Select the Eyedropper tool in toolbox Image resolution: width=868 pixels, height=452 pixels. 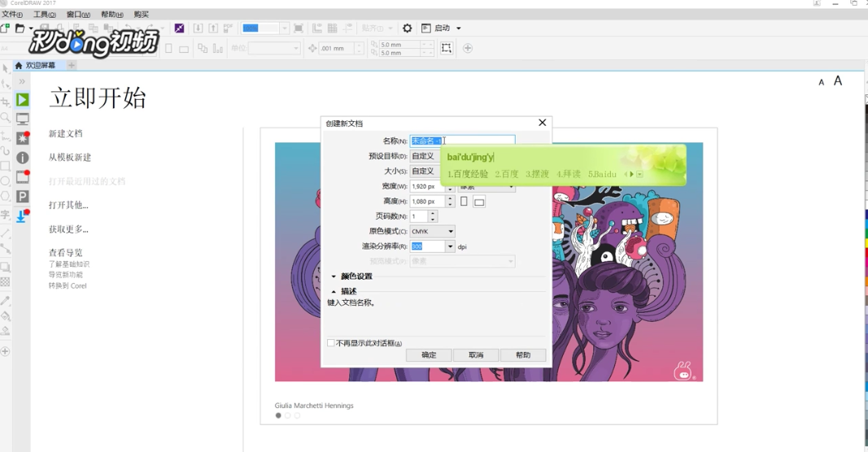5,301
